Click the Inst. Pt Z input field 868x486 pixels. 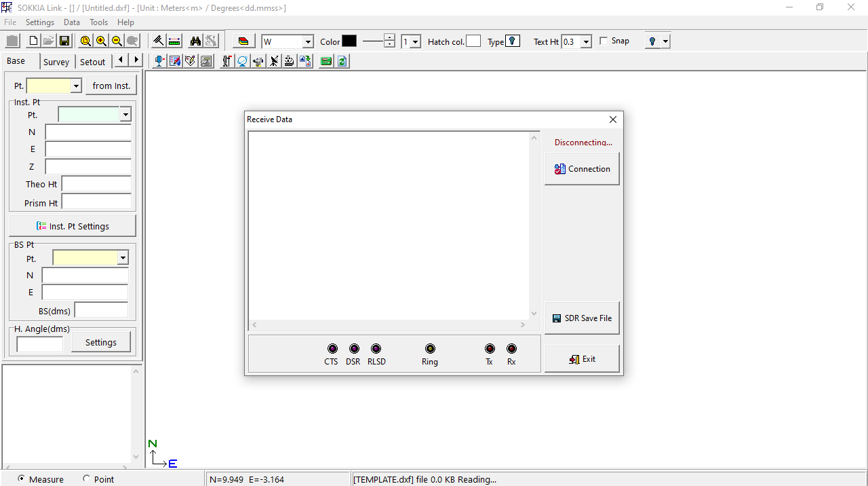point(88,166)
